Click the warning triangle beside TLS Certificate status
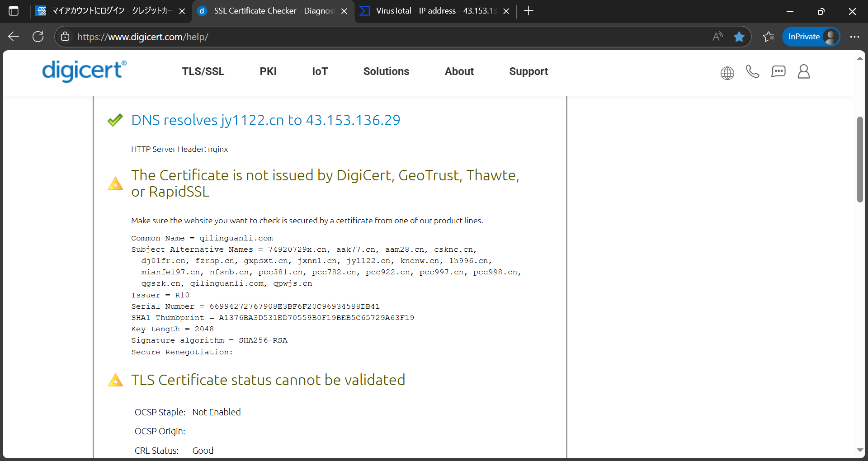This screenshot has height=461, width=868. (x=115, y=380)
